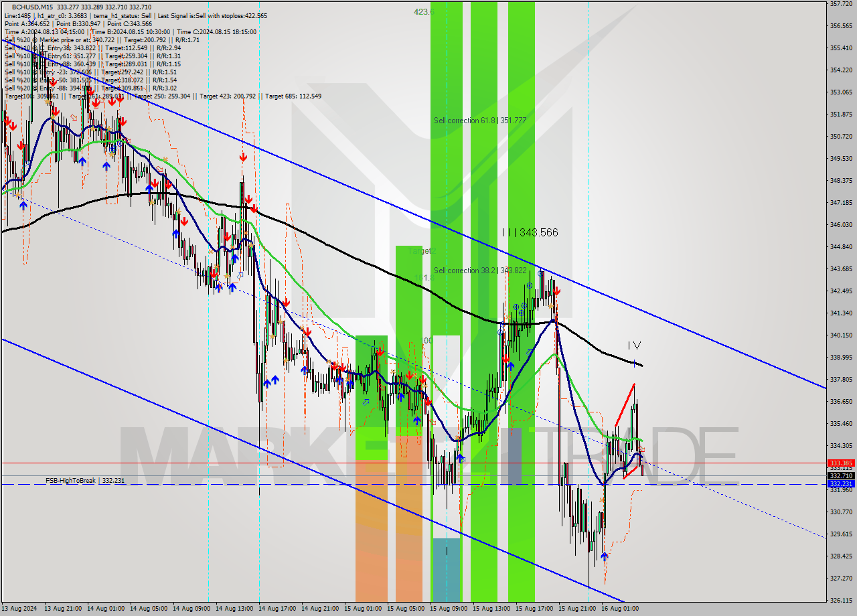Click the 340.150 price axis label
The width and height of the screenshot is (857, 616).
click(x=840, y=335)
